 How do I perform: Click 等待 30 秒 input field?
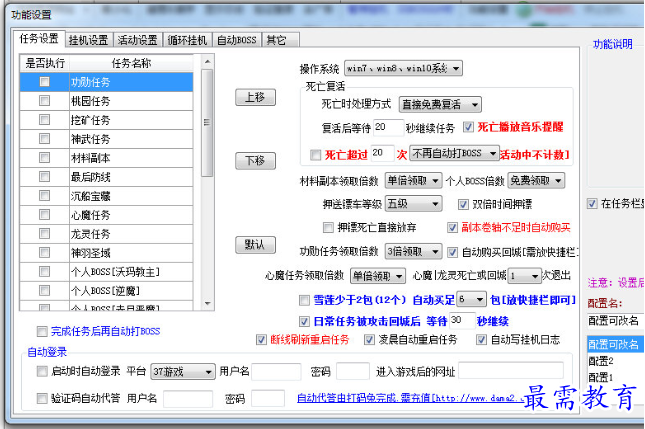click(462, 320)
